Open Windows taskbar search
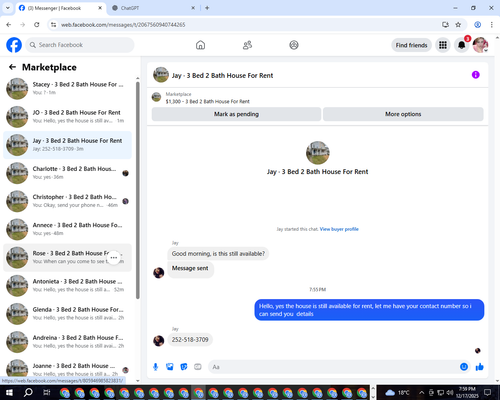 point(28,393)
